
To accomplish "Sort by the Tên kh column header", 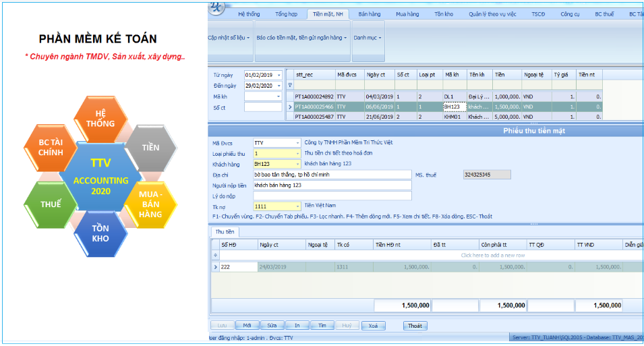I will point(479,75).
